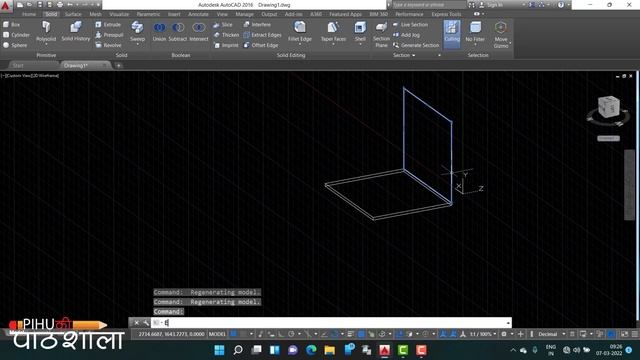Apply the Intersect boolean operation
The width and height of the screenshot is (640, 360).
pos(199,31)
